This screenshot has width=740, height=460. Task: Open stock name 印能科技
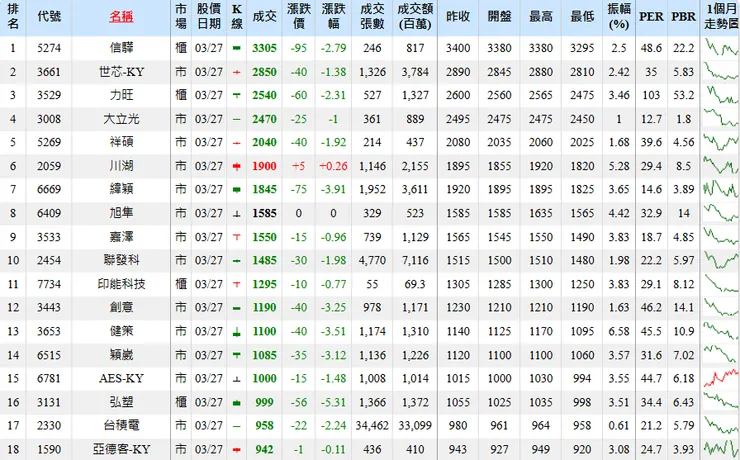[x=121, y=284]
